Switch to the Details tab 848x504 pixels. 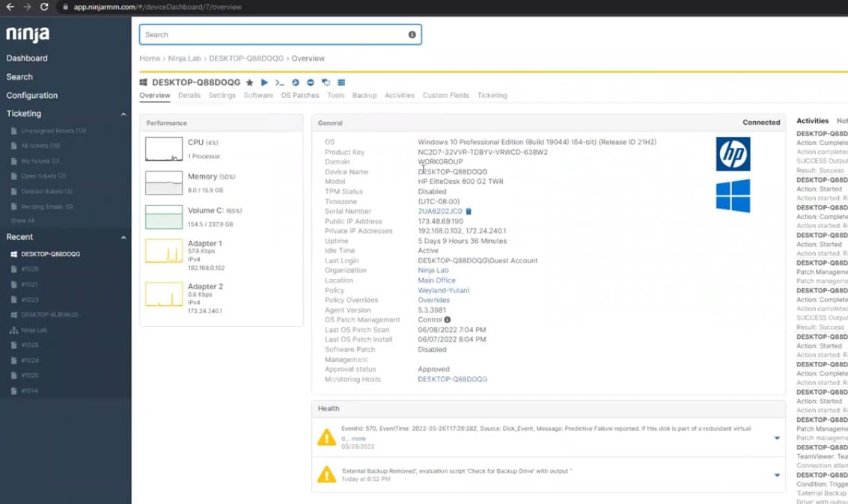(x=189, y=96)
